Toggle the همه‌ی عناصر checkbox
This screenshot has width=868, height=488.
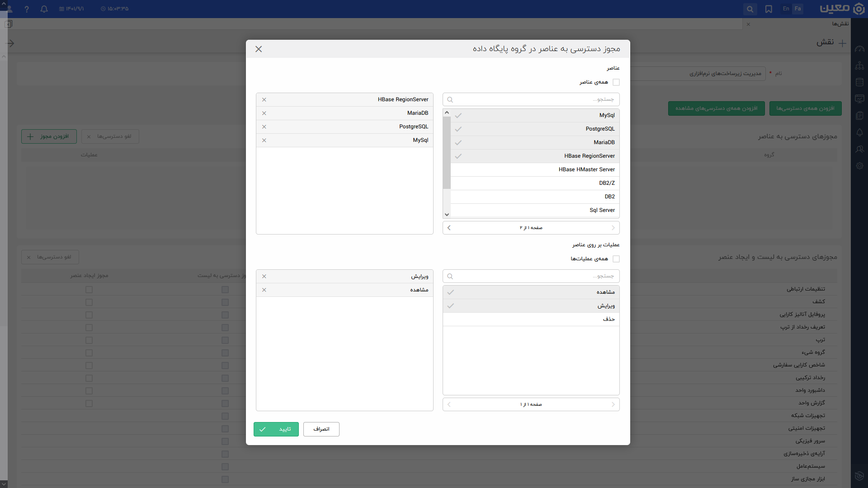(616, 82)
